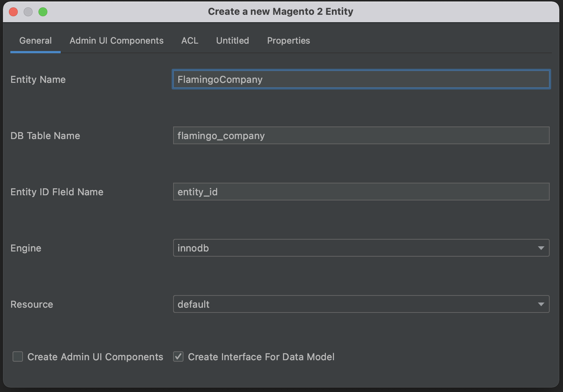This screenshot has width=563, height=392.
Task: Click the DB Table Name label
Action: [45, 136]
